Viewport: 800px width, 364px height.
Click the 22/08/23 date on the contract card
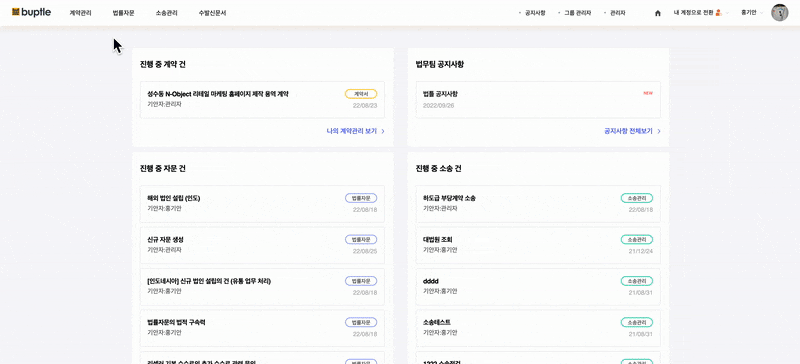365,105
